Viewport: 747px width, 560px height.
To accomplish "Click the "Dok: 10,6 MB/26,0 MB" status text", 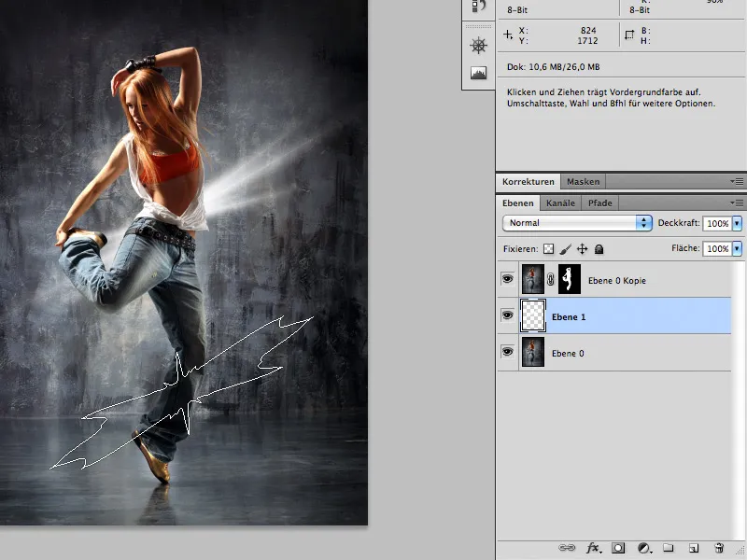I will [x=553, y=67].
